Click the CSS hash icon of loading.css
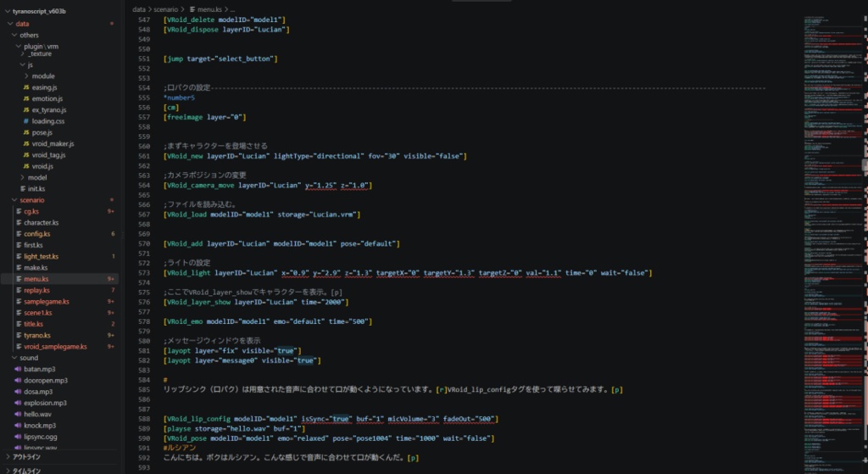The image size is (868, 474). click(x=26, y=121)
